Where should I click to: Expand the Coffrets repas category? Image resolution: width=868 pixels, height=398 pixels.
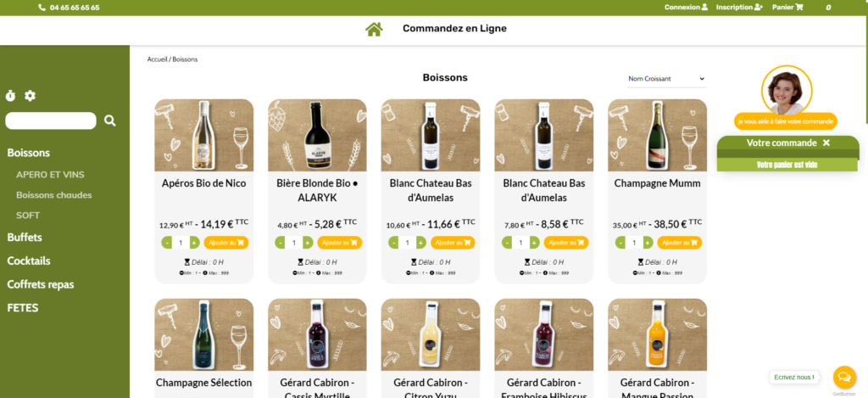point(41,284)
